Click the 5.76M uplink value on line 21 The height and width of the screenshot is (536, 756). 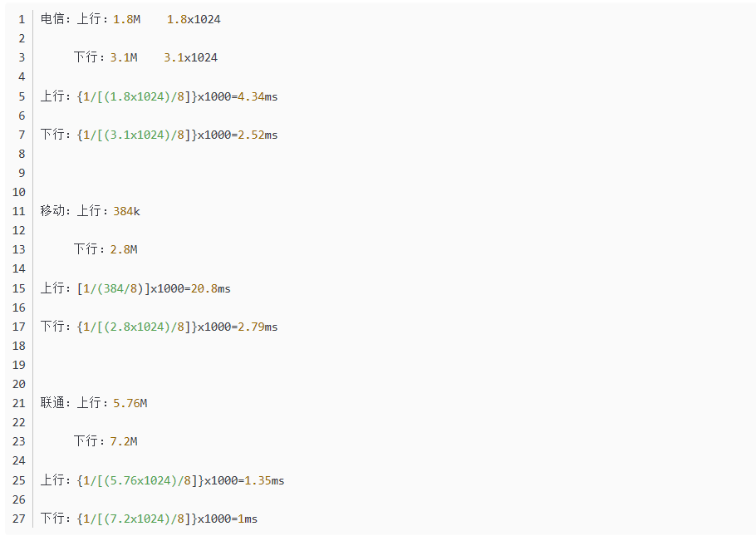coord(130,403)
